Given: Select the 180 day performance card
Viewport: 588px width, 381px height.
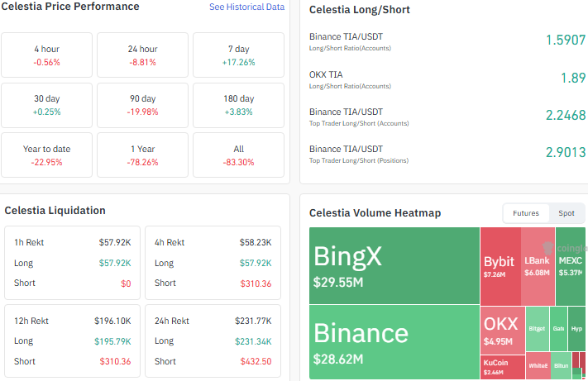Looking at the screenshot, I should pyautogui.click(x=238, y=105).
